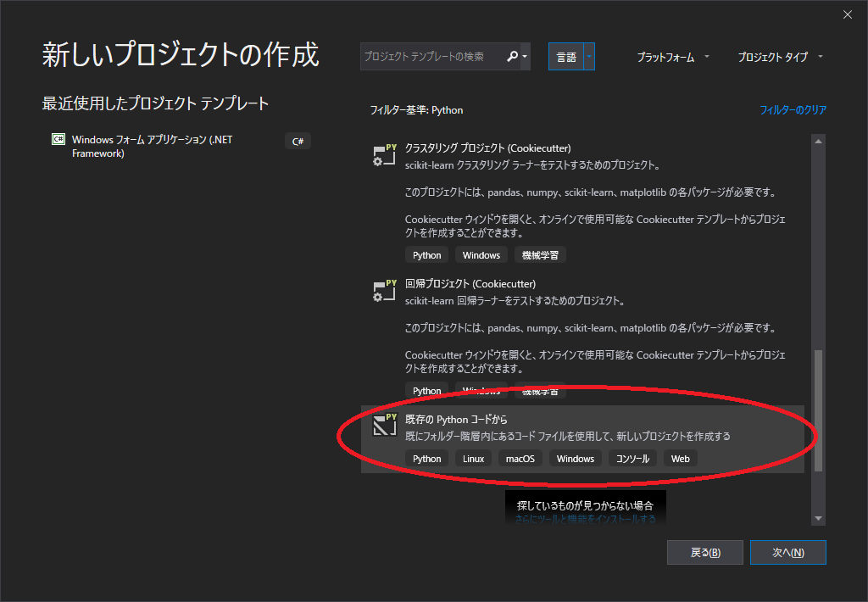Toggle the Python tag on 既存の Python コードから

[x=427, y=458]
